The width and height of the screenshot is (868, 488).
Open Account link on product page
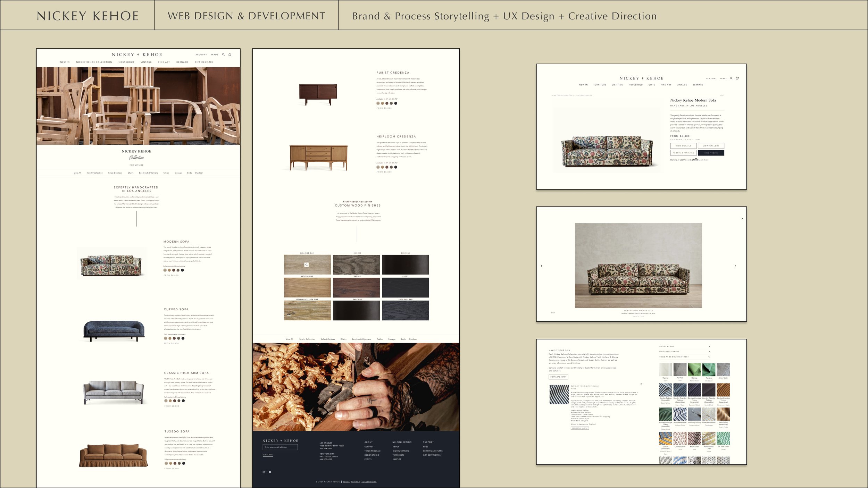(711, 78)
